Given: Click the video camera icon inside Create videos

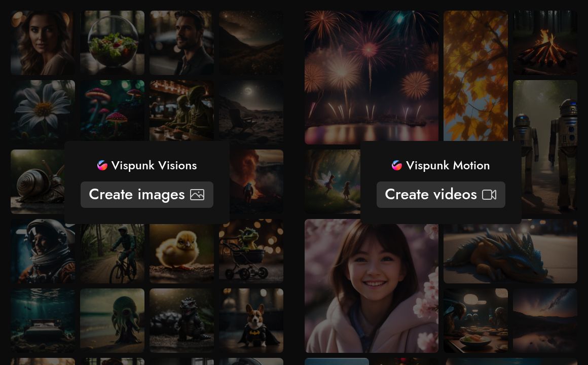Looking at the screenshot, I should click(x=489, y=194).
